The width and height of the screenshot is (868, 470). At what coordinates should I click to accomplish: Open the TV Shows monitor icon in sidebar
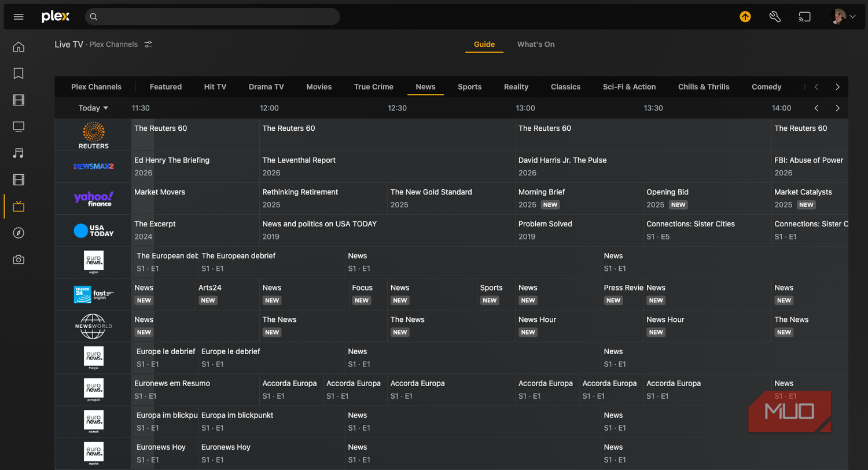[x=19, y=127]
